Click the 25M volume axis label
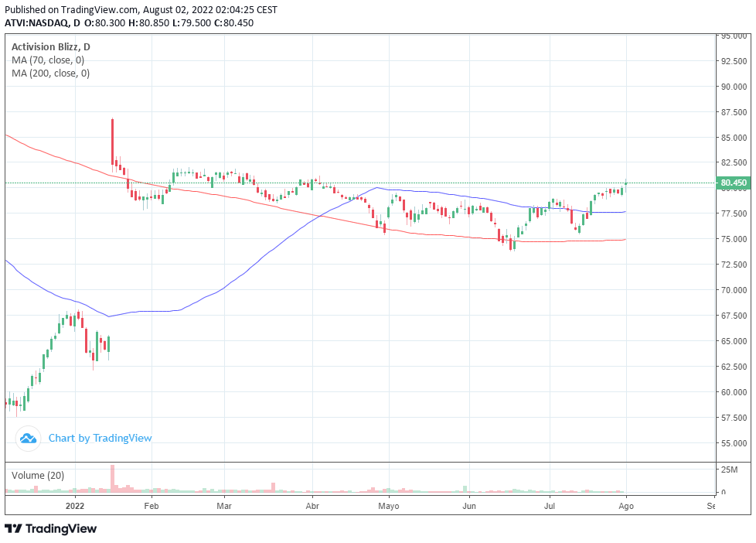This screenshot has height=543, width=756. pos(730,470)
